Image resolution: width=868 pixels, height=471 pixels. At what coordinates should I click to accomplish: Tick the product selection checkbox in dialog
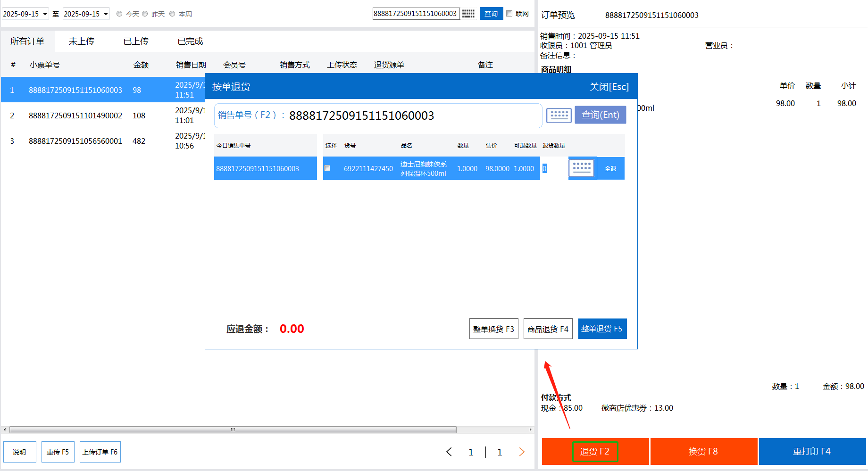[327, 168]
